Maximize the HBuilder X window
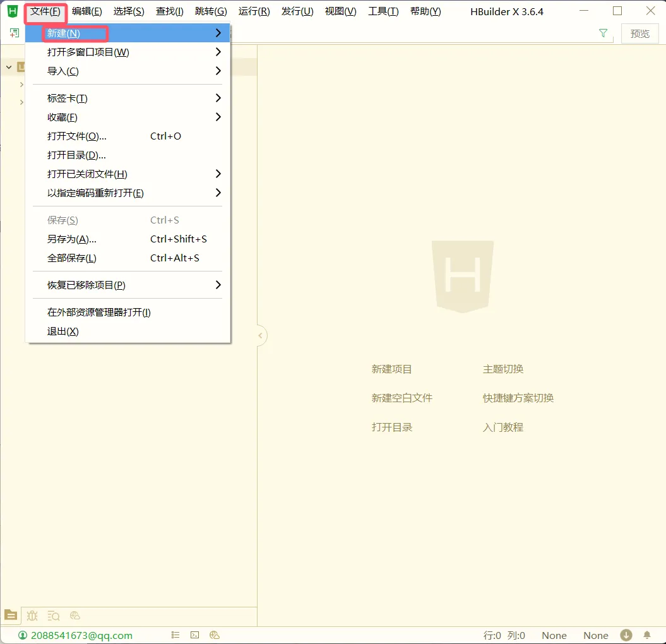This screenshot has width=666, height=644. click(617, 11)
